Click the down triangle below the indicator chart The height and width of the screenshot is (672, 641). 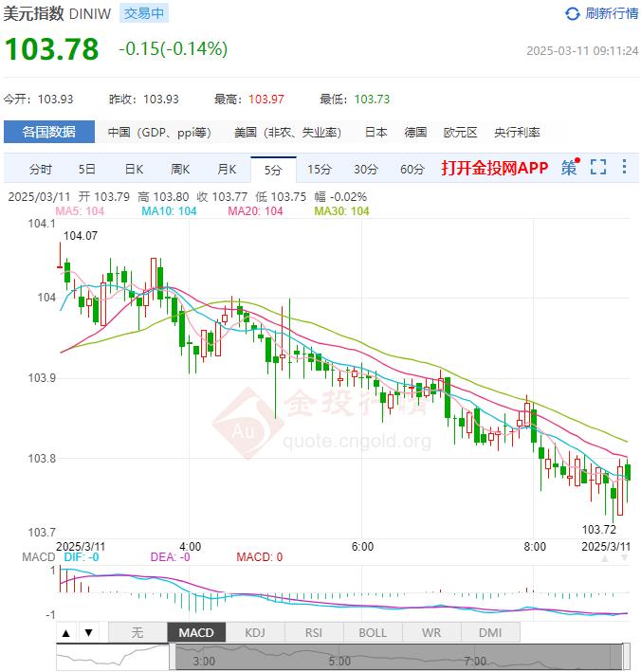pyautogui.click(x=89, y=632)
